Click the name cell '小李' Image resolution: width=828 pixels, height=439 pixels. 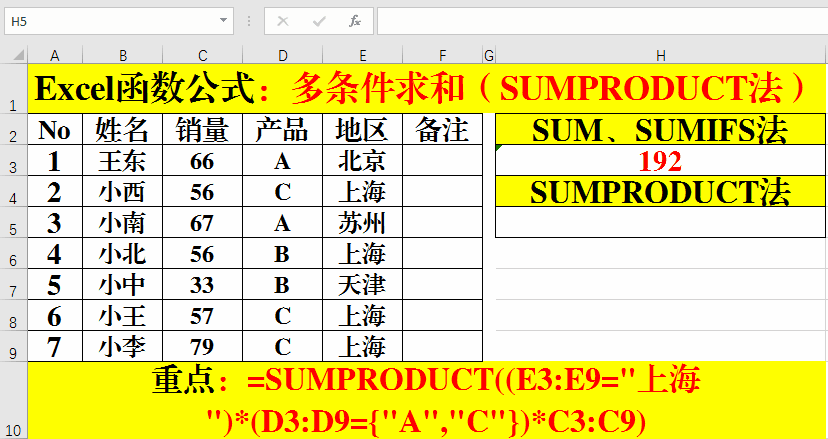pos(123,347)
